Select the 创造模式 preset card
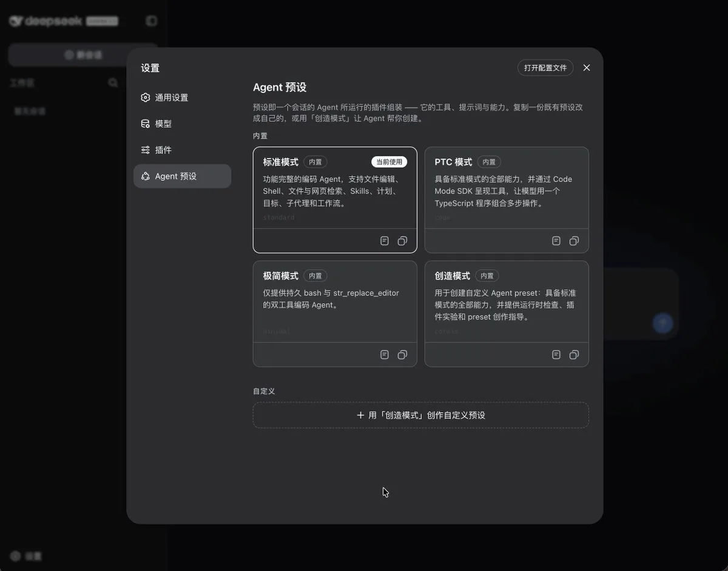 [x=507, y=313]
